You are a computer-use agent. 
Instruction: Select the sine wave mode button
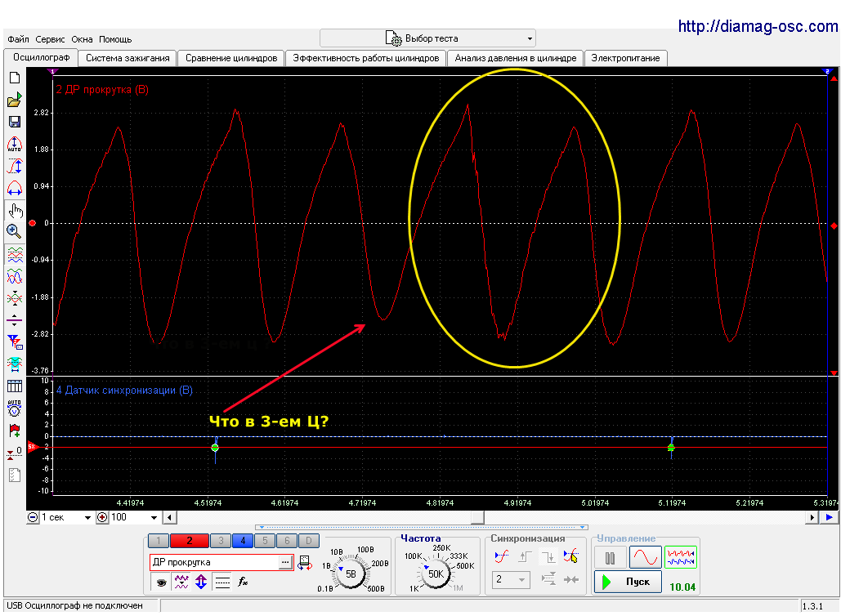point(645,557)
